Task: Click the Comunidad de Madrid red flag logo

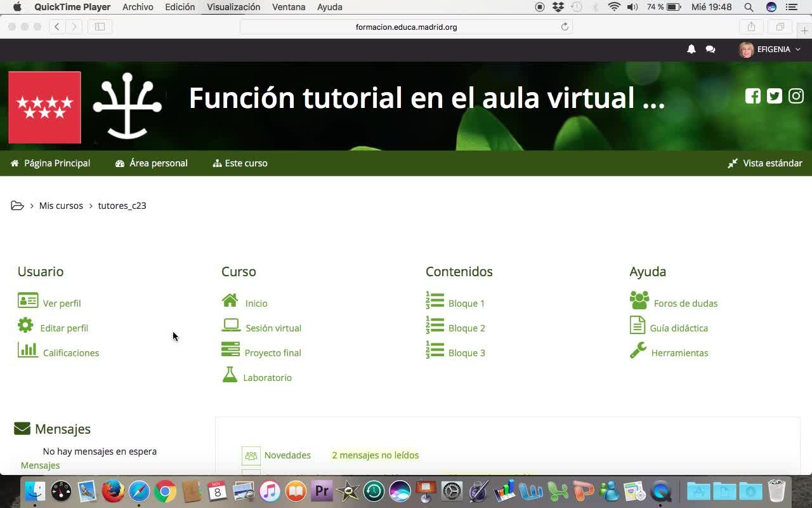Action: 44,107
